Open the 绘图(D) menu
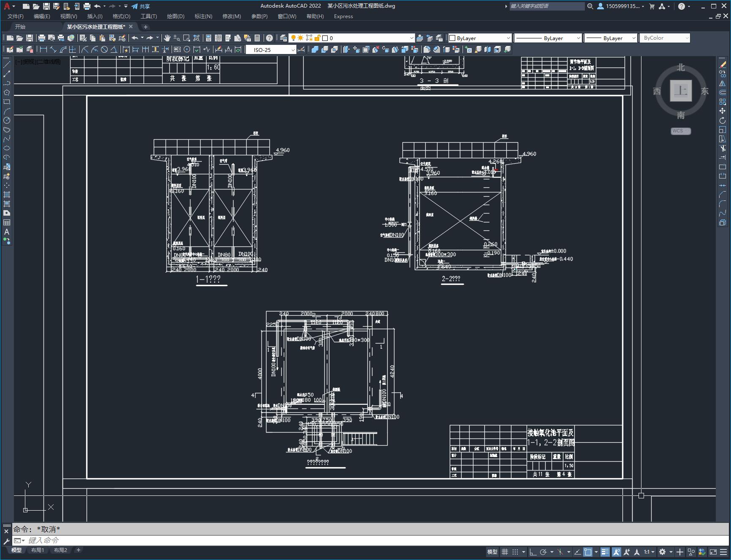Image resolution: width=731 pixels, height=560 pixels. tap(176, 16)
